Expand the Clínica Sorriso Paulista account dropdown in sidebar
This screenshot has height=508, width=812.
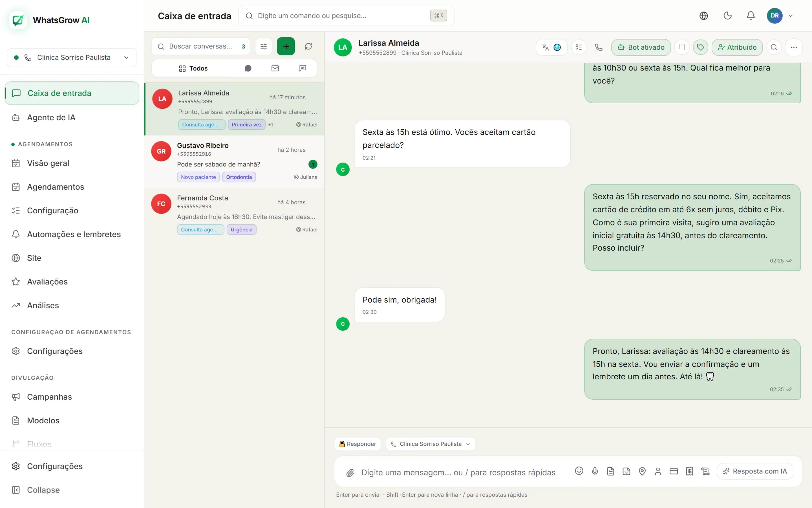click(72, 58)
